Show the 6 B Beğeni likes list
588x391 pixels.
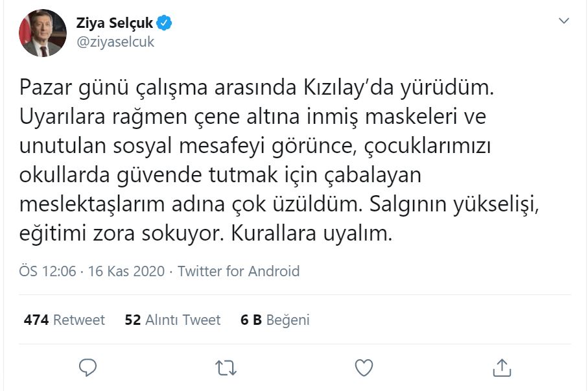click(275, 320)
